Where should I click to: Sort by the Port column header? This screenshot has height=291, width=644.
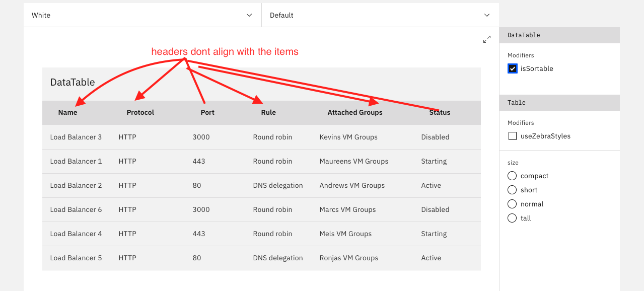207,113
